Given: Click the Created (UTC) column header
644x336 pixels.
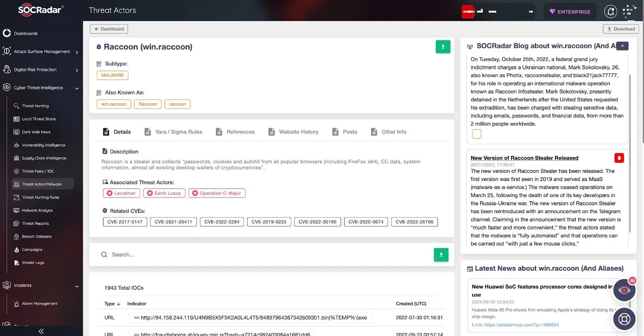Looking at the screenshot, I should click(x=411, y=304).
